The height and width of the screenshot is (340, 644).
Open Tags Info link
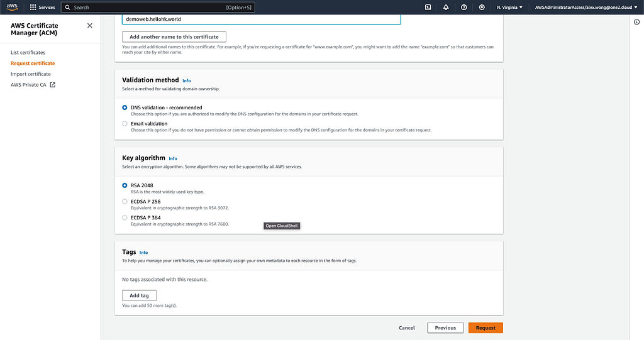(143, 253)
